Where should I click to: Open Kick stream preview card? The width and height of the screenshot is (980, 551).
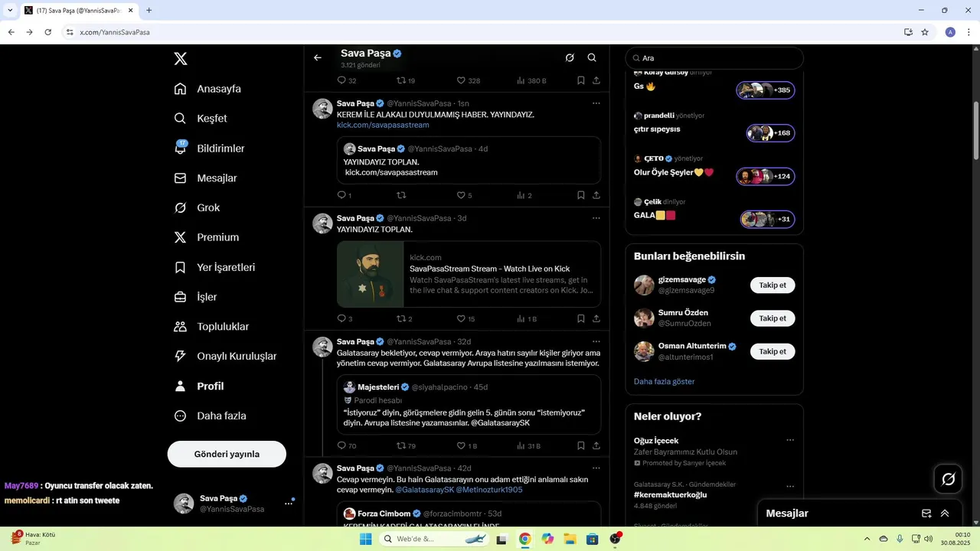point(469,274)
